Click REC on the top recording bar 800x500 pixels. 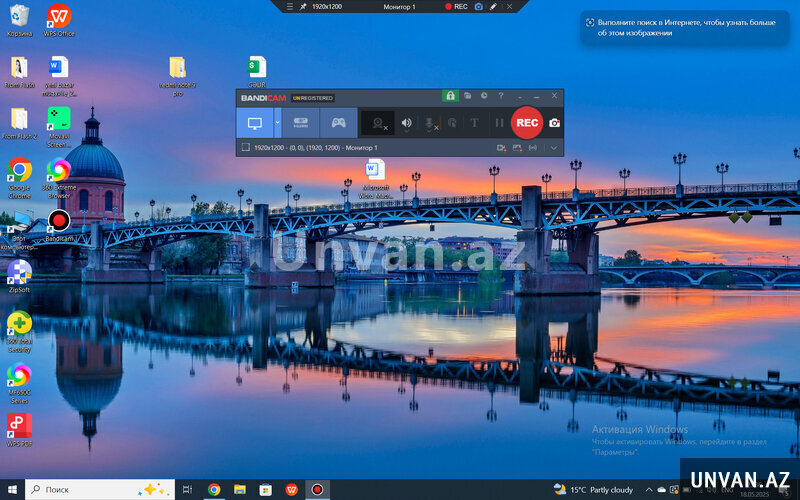coord(456,7)
